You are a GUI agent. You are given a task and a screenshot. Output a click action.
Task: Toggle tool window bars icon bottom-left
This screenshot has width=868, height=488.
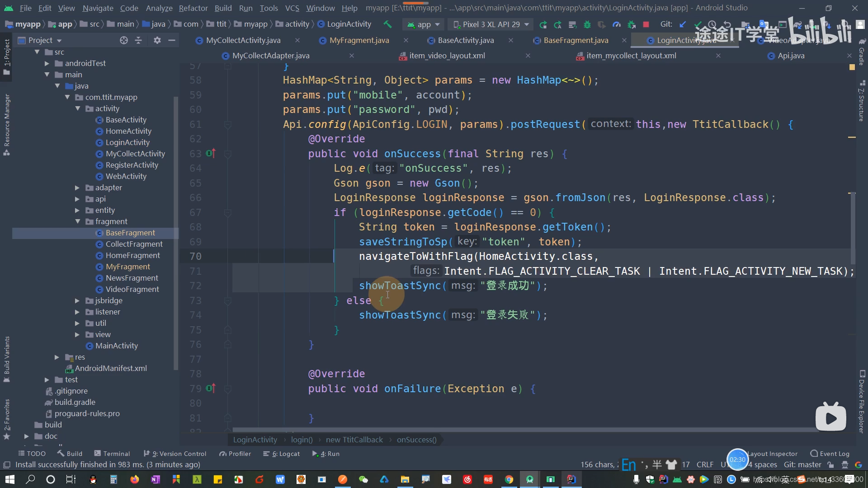(7, 465)
